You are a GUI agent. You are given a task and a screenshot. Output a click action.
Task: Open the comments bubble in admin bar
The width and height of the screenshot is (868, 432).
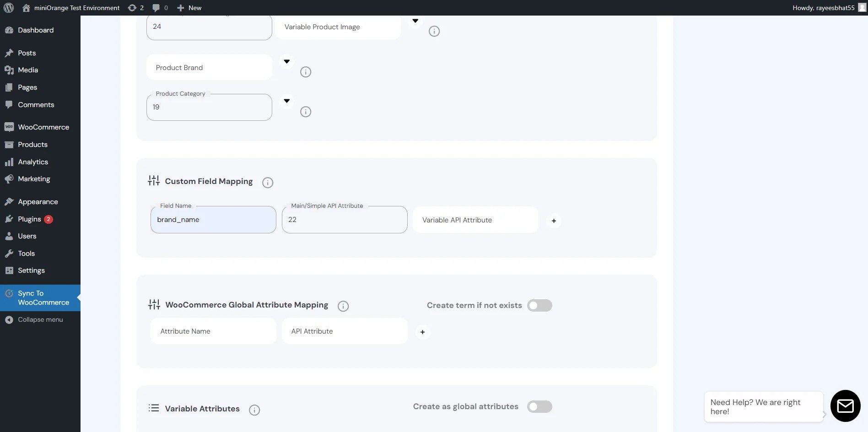tap(160, 8)
